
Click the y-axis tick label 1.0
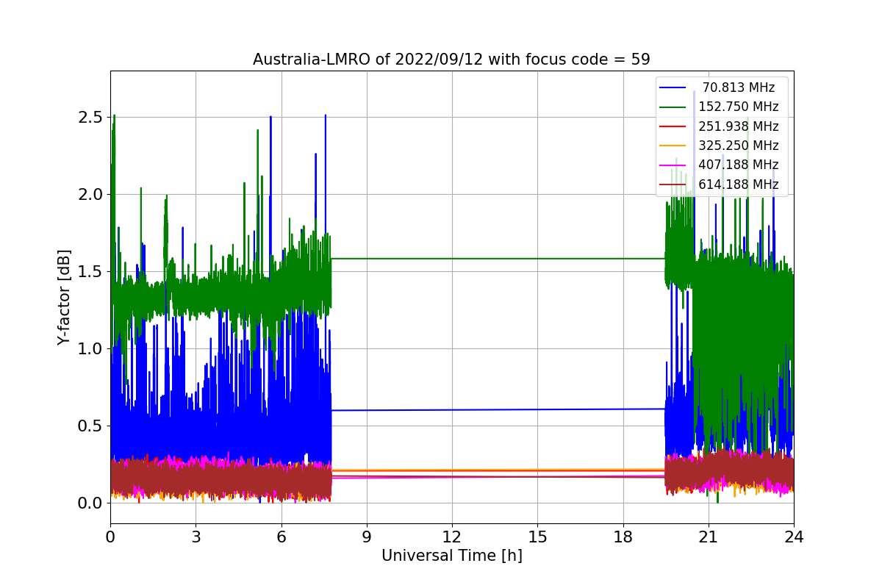pyautogui.click(x=91, y=349)
